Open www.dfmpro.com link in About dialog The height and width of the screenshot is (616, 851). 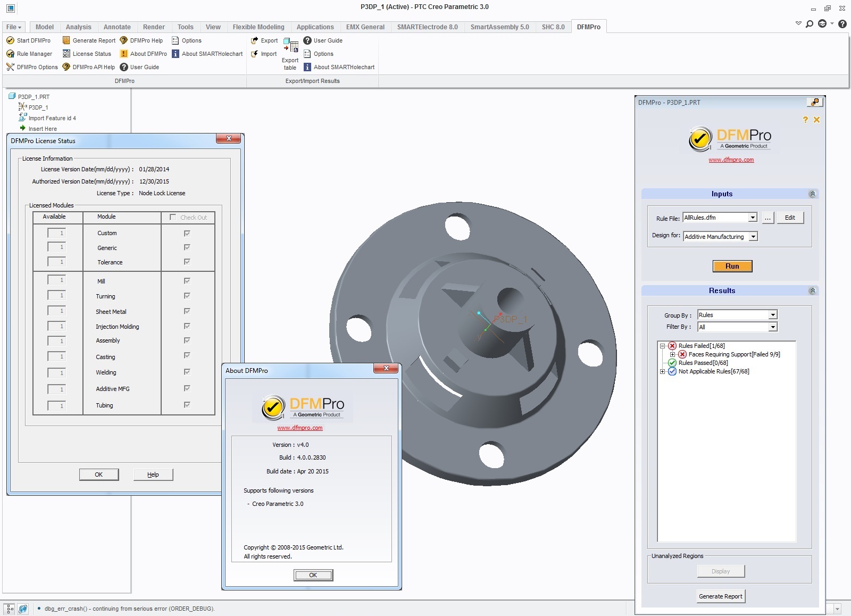[x=300, y=428]
